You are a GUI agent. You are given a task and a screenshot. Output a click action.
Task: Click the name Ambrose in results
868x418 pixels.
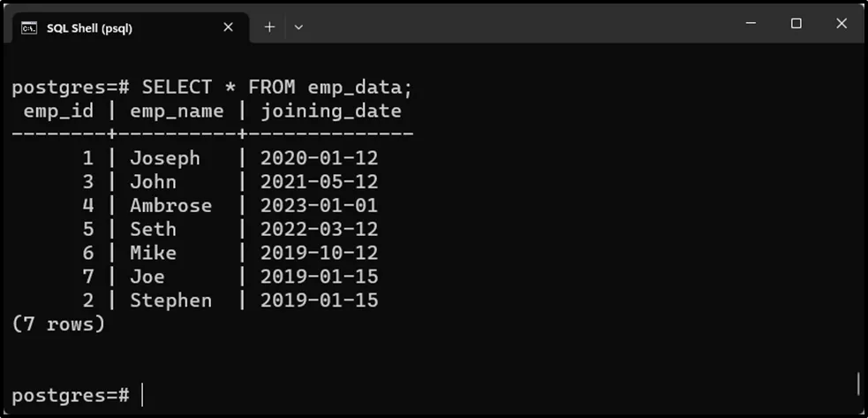click(x=170, y=206)
